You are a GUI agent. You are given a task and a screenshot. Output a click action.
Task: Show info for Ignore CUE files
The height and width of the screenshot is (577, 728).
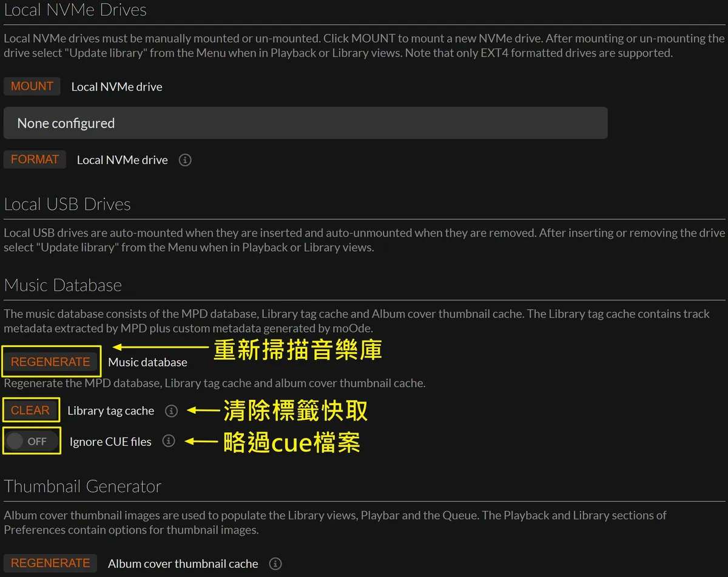point(169,441)
